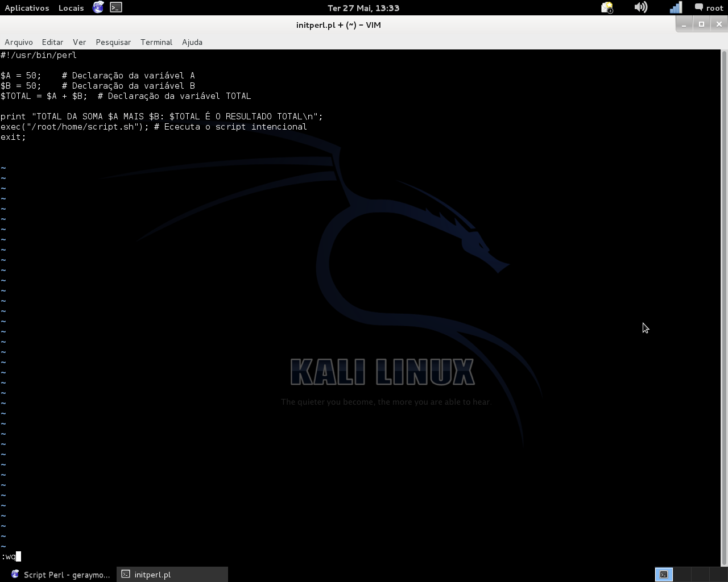The height and width of the screenshot is (582, 728).
Task: Click the print "TOTAL DA SOMA" line
Action: coord(162,117)
